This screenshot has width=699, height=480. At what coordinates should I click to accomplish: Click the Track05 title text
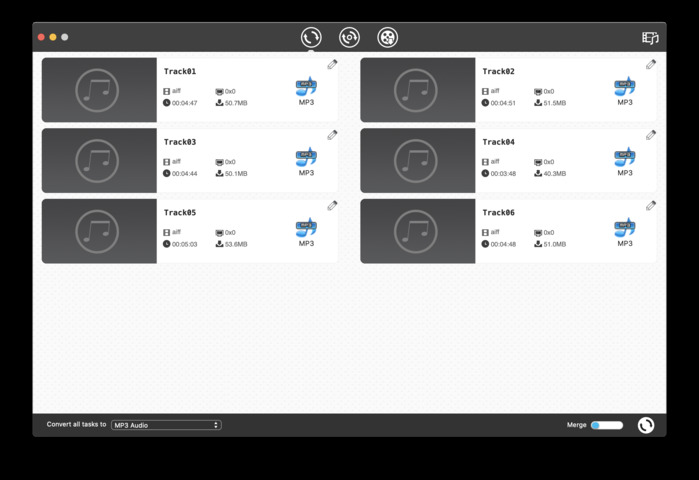(x=180, y=212)
